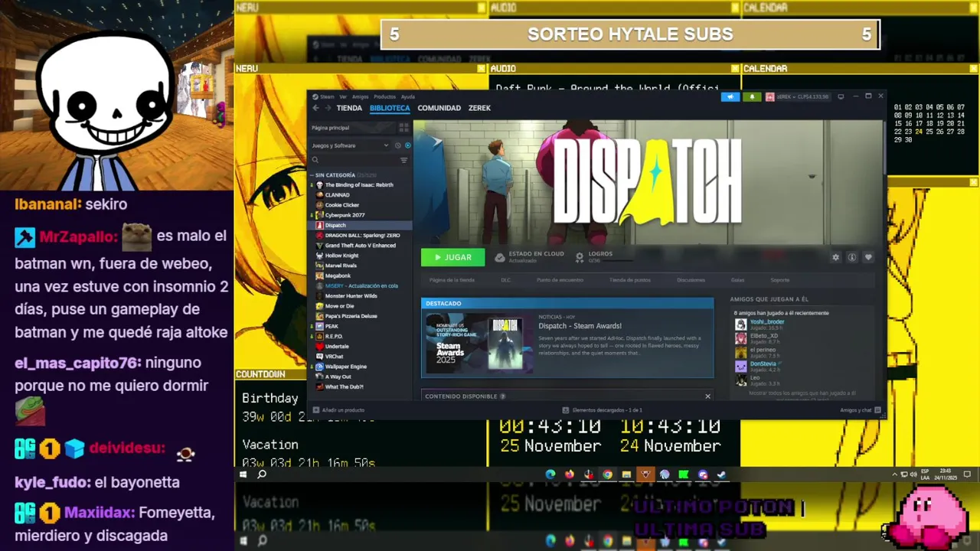This screenshot has height=551, width=980.
Task: Open Tienda de puntos link
Action: [629, 280]
